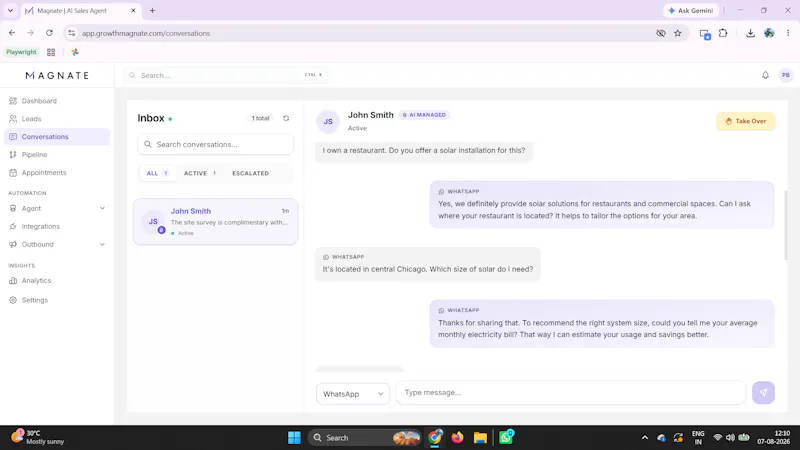This screenshot has height=450, width=800.
Task: Click the JS avatar in chat header
Action: point(328,121)
